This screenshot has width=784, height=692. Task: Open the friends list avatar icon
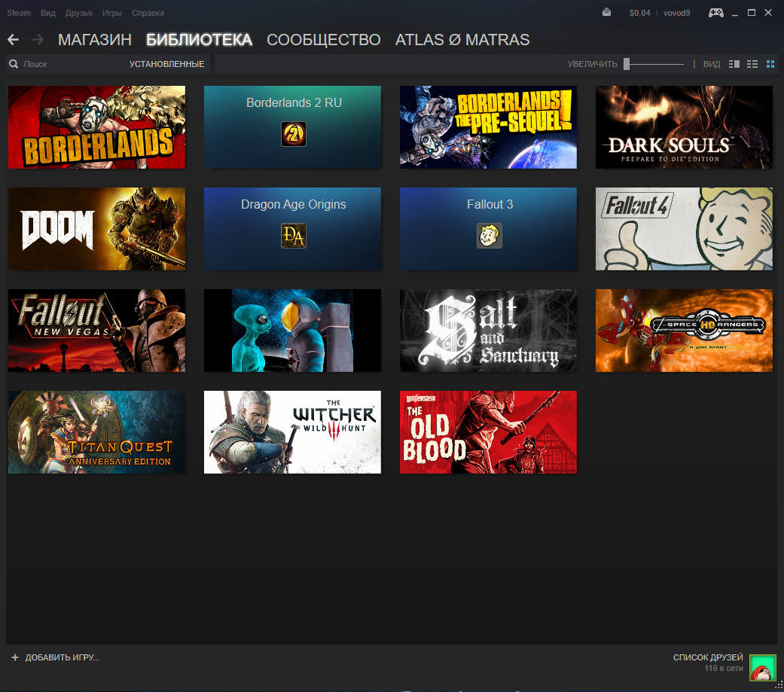[762, 668]
